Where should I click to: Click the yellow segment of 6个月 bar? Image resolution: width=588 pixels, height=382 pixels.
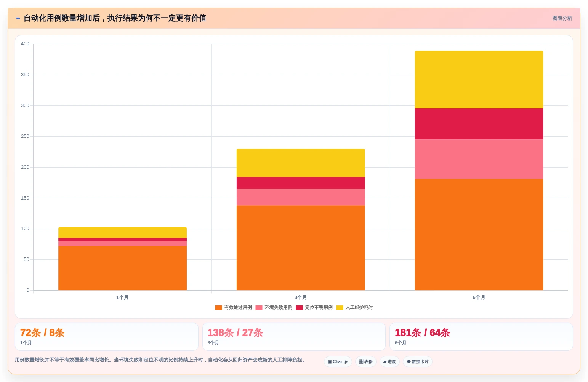[479, 80]
